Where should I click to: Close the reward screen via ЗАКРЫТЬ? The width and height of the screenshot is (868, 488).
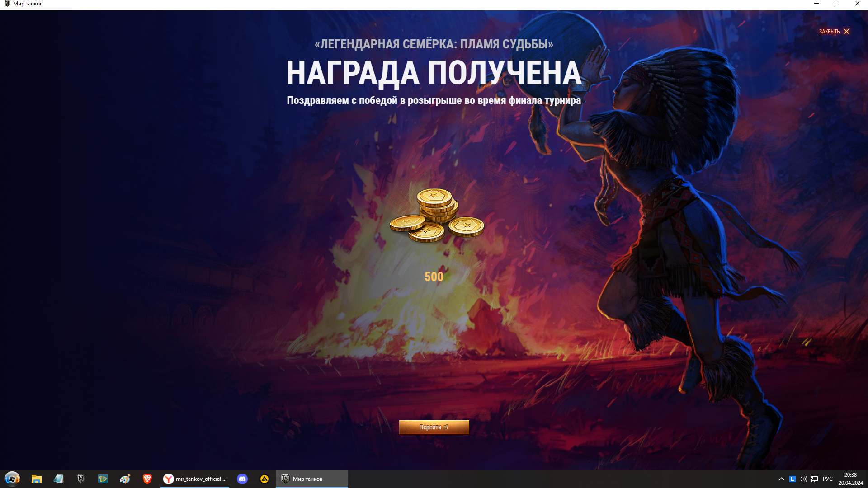click(834, 32)
